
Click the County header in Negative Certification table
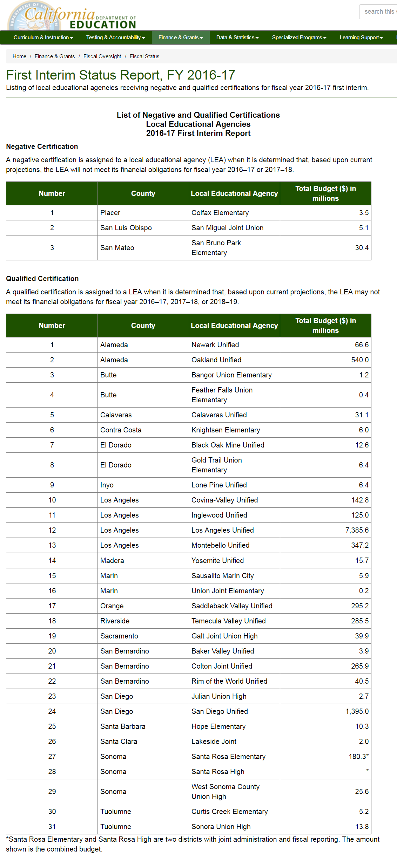tap(143, 193)
